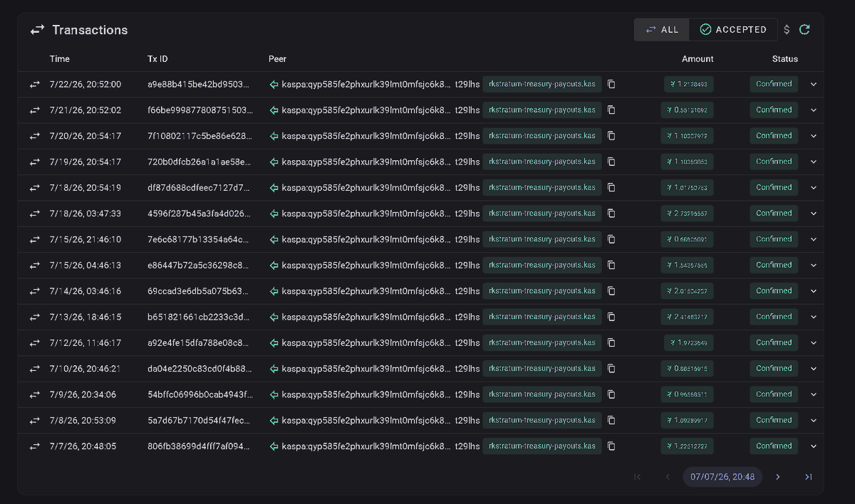
Task: Go to the first page of transactions
Action: (637, 477)
